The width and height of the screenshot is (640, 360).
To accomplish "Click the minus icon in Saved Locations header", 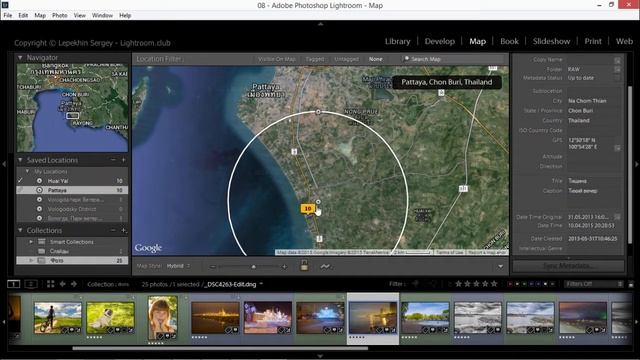I will pos(113,160).
